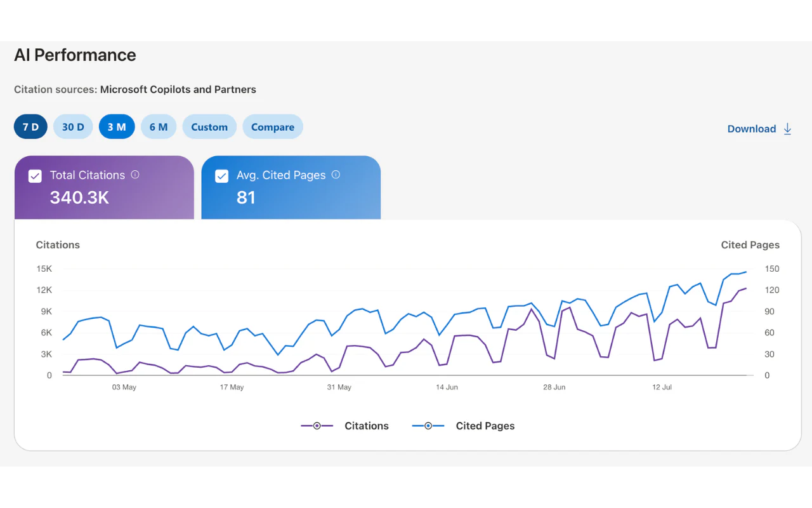The image size is (812, 508).
Task: Toggle Cited Pages series via legend label
Action: tap(485, 426)
